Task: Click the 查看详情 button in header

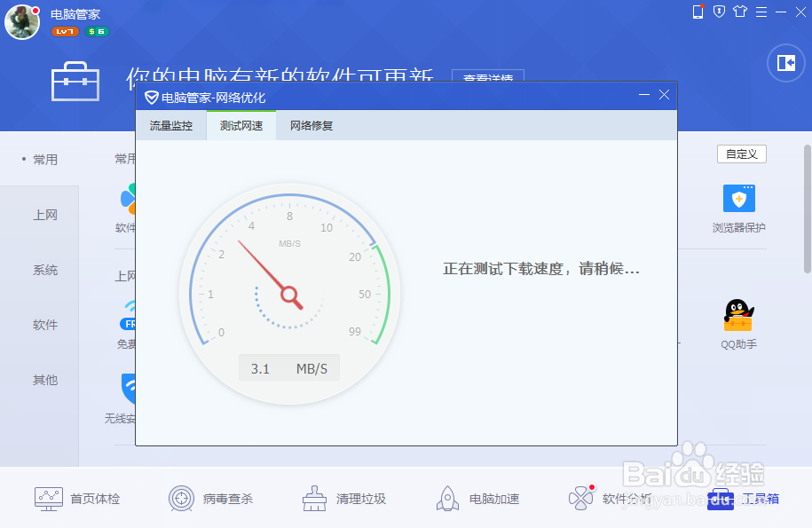Action: [488, 76]
